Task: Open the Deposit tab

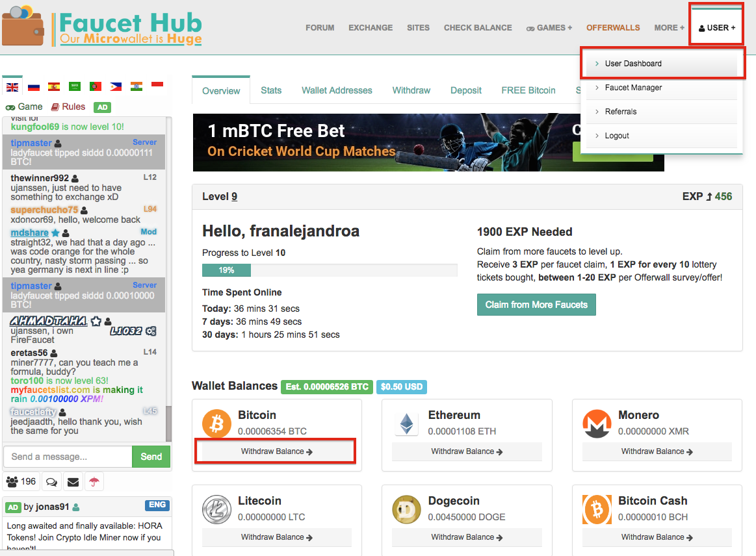Action: point(465,90)
